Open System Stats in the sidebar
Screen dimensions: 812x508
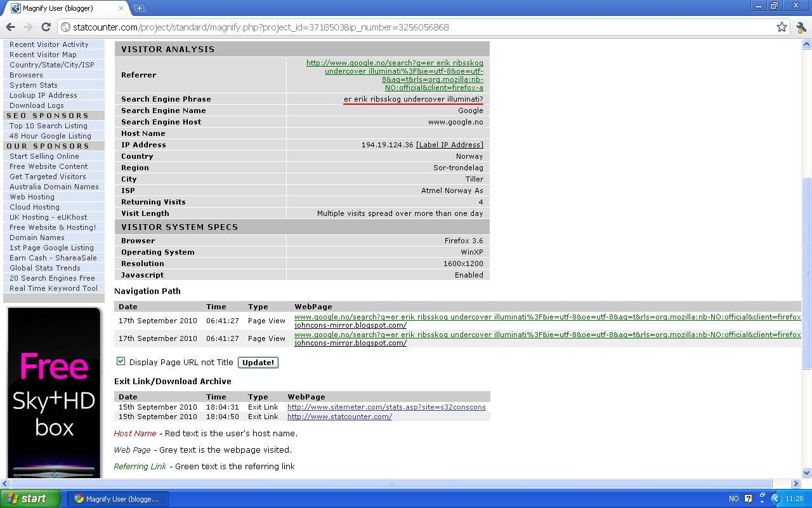click(x=34, y=85)
